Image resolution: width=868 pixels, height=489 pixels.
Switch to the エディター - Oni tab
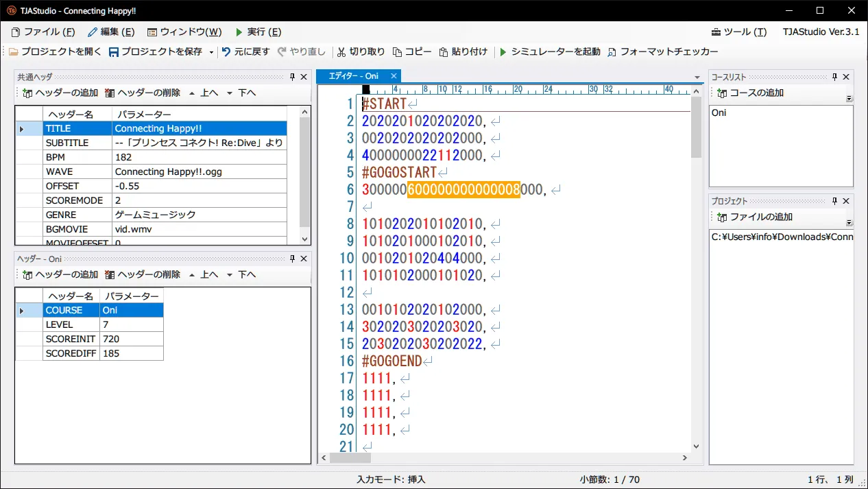(353, 76)
